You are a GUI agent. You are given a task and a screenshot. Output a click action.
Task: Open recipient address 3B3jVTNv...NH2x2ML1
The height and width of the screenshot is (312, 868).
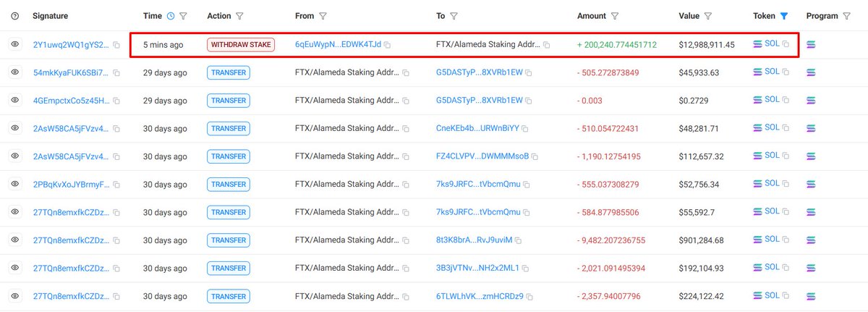click(x=477, y=268)
